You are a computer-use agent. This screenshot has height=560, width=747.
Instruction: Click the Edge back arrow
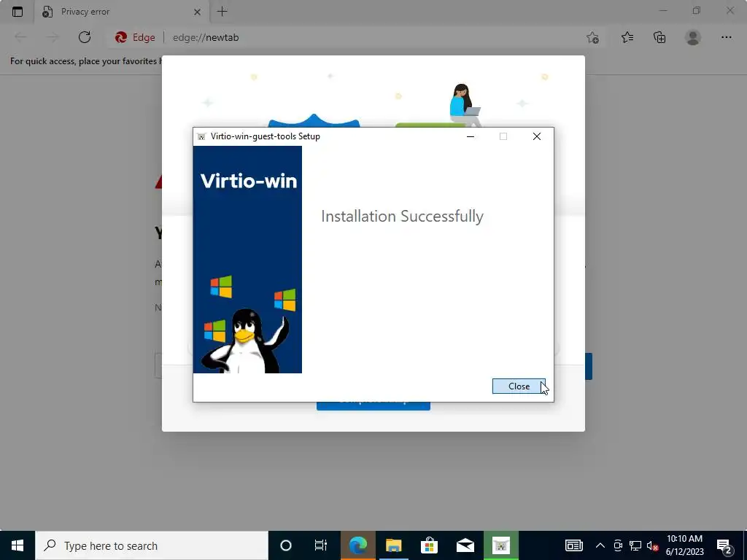tap(20, 37)
